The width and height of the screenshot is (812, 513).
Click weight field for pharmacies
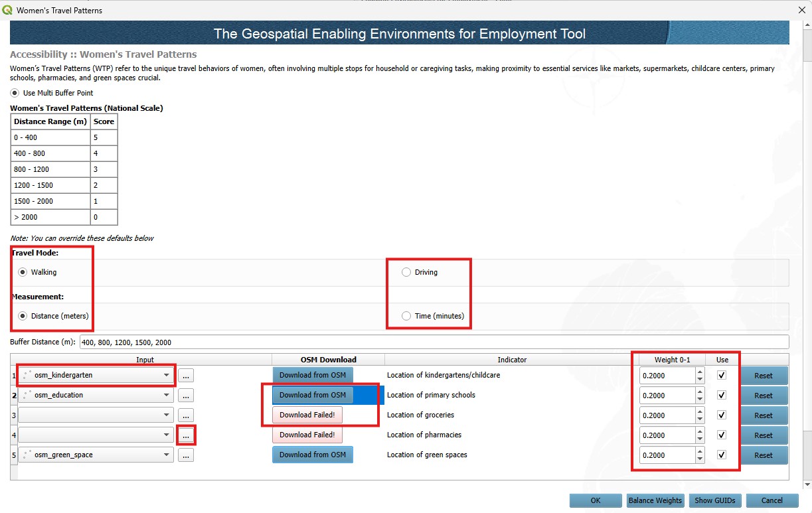point(666,435)
